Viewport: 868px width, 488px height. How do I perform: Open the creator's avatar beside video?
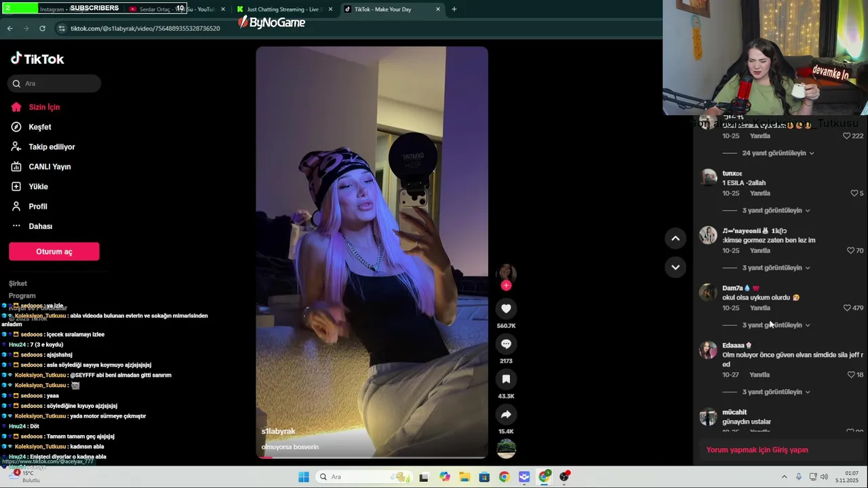tap(506, 273)
